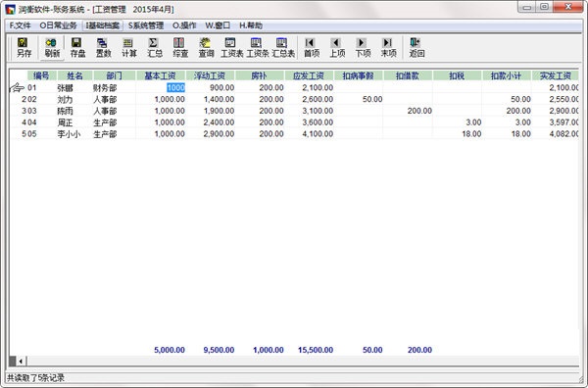Click 财务部 department cell
The image size is (588, 388).
tap(105, 88)
